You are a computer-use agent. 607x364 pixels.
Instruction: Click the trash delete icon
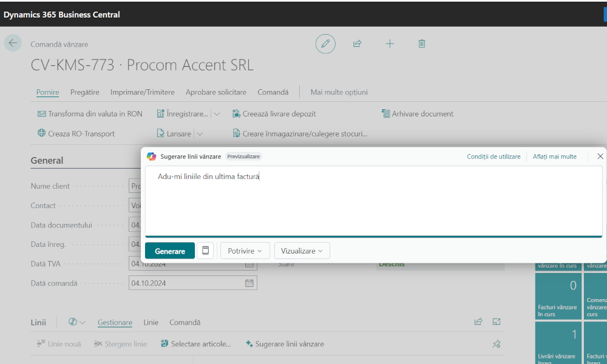(x=422, y=44)
